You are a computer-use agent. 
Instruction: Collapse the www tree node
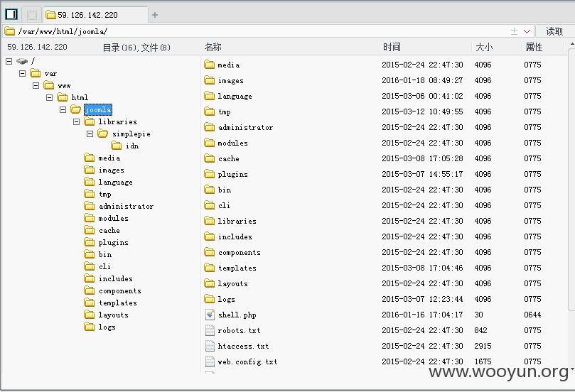[x=36, y=85]
